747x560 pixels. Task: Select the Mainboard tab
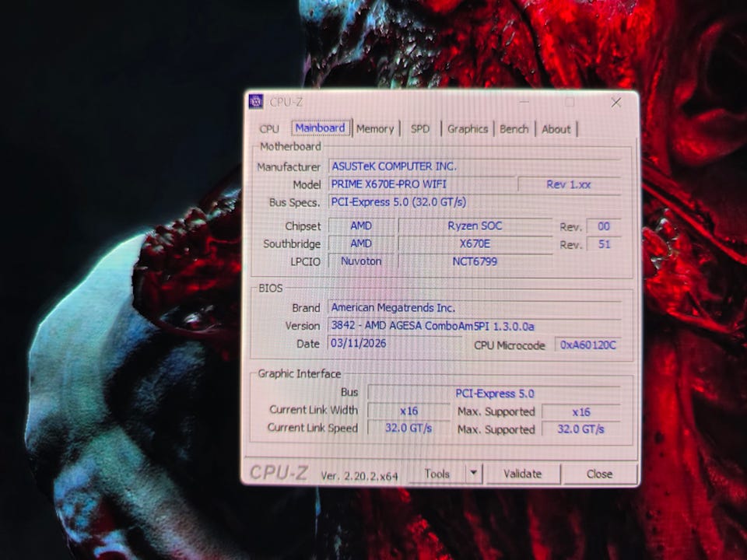tap(321, 128)
